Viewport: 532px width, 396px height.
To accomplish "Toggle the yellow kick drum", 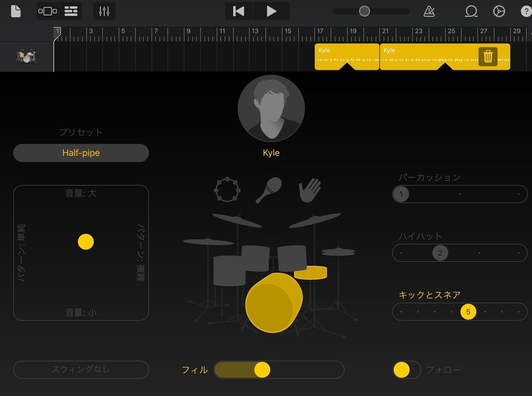I will pos(274,303).
